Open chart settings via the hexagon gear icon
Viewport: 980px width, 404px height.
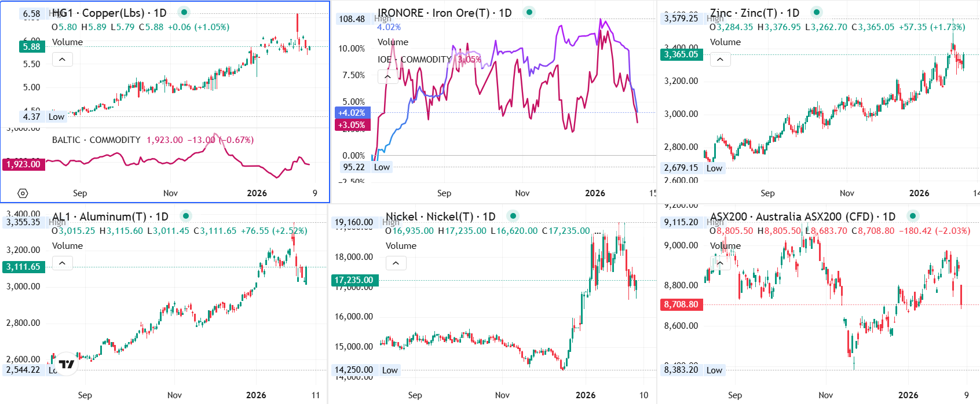click(23, 193)
